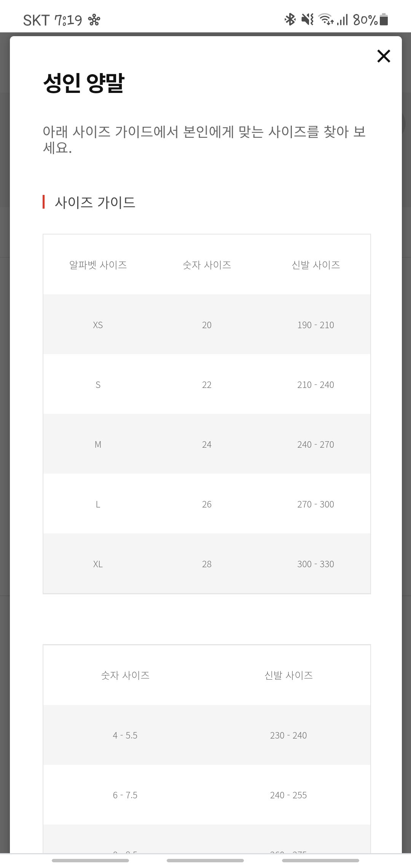Image resolution: width=411 pixels, height=868 pixels.
Task: Tap the 알파벳 사이즈 column header
Action: (x=98, y=265)
